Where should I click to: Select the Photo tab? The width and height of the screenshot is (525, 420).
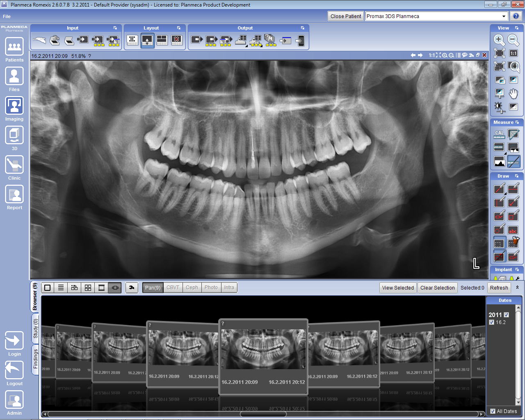(x=211, y=288)
